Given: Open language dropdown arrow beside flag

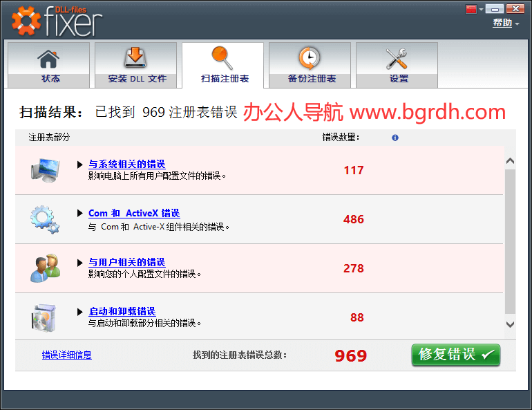Looking at the screenshot, I should pyautogui.click(x=481, y=10).
